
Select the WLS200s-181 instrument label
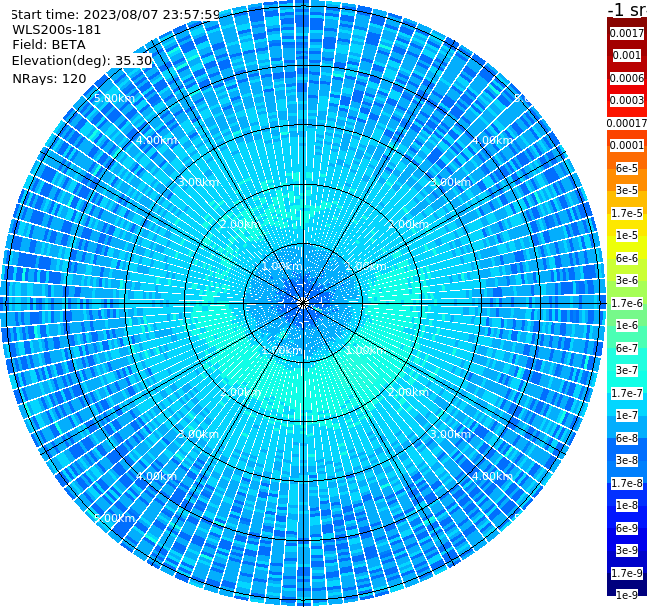pos(57,30)
